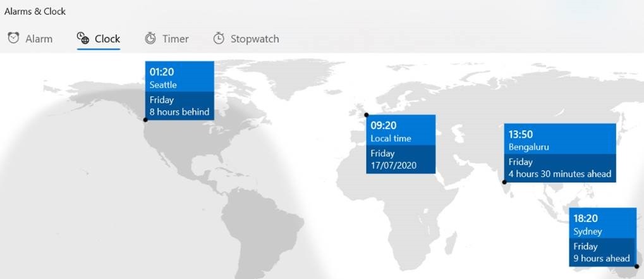The image size is (644, 279).
Task: Select the local time location dot on map
Action: click(x=367, y=115)
